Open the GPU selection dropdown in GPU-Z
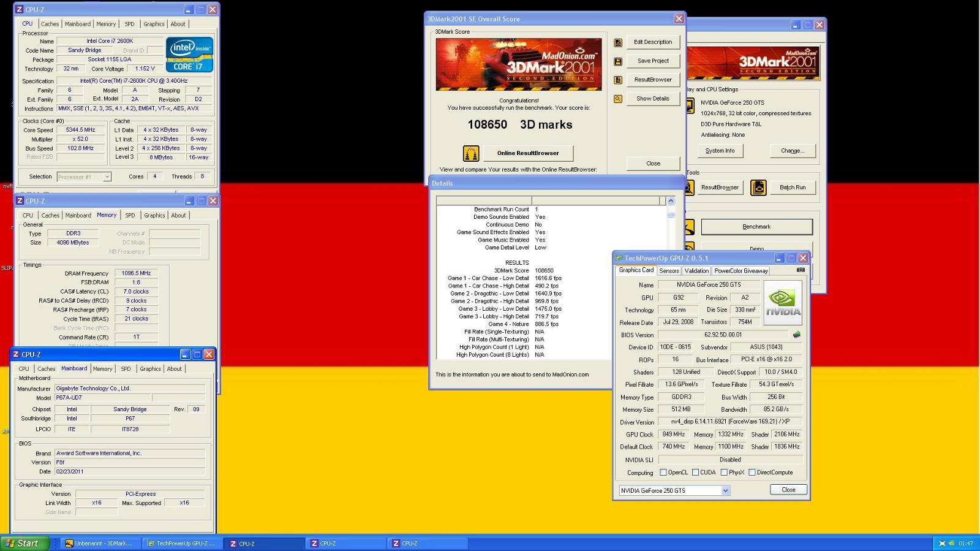980x551 pixels. 725,490
